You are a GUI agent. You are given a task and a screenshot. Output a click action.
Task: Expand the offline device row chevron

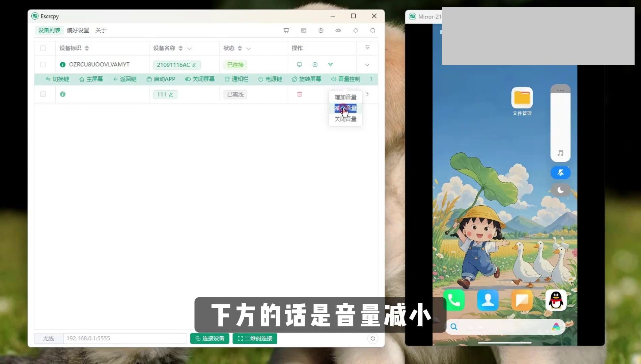click(367, 94)
